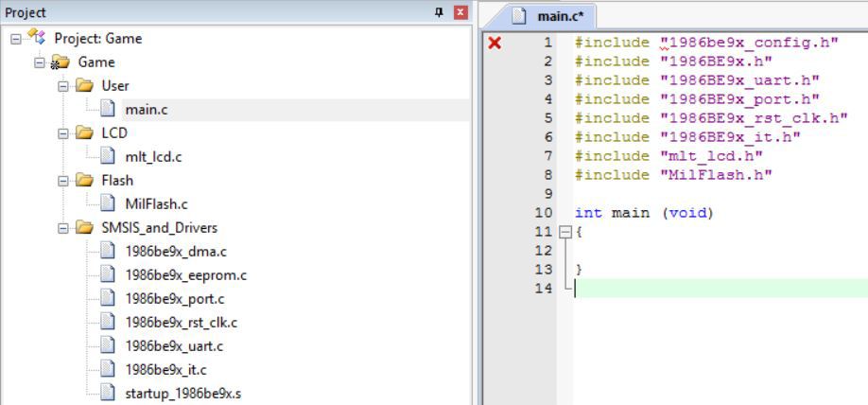Select the Game target label
The height and width of the screenshot is (405, 868).
click(96, 62)
